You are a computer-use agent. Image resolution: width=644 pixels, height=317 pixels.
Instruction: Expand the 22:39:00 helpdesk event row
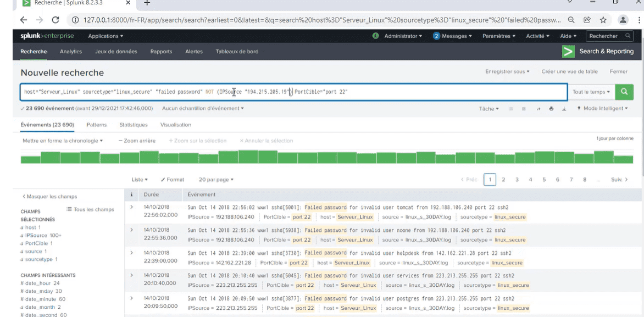click(x=131, y=253)
